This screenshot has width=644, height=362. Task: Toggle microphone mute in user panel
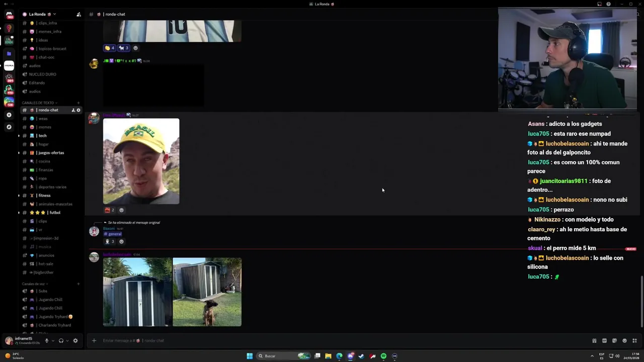coord(47,340)
